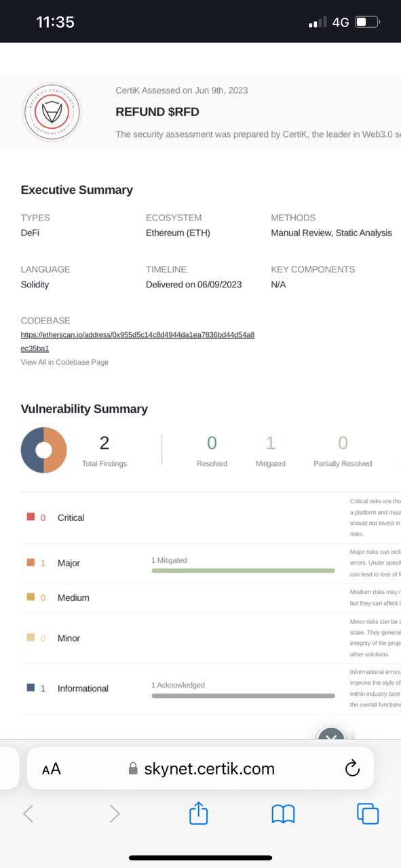The width and height of the screenshot is (401, 868).
Task: Click the N/A key components value
Action: point(278,284)
